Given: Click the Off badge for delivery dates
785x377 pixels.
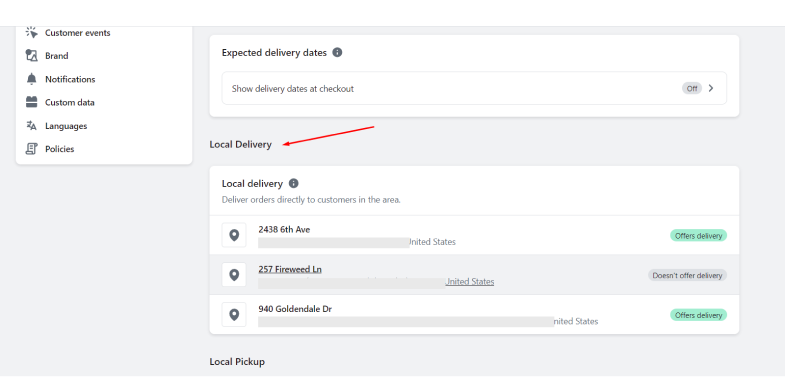Looking at the screenshot, I should click(691, 89).
